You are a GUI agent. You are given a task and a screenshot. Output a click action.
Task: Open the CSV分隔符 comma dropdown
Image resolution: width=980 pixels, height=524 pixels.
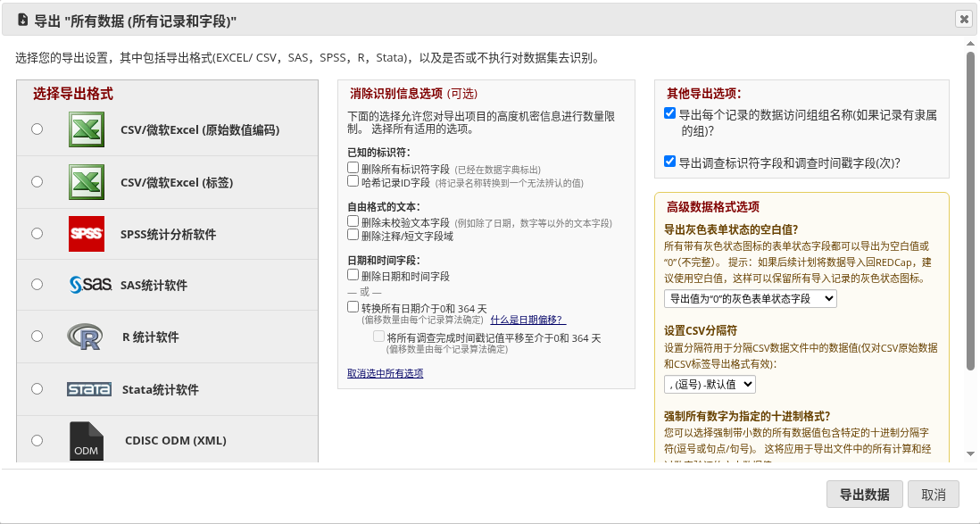(710, 385)
